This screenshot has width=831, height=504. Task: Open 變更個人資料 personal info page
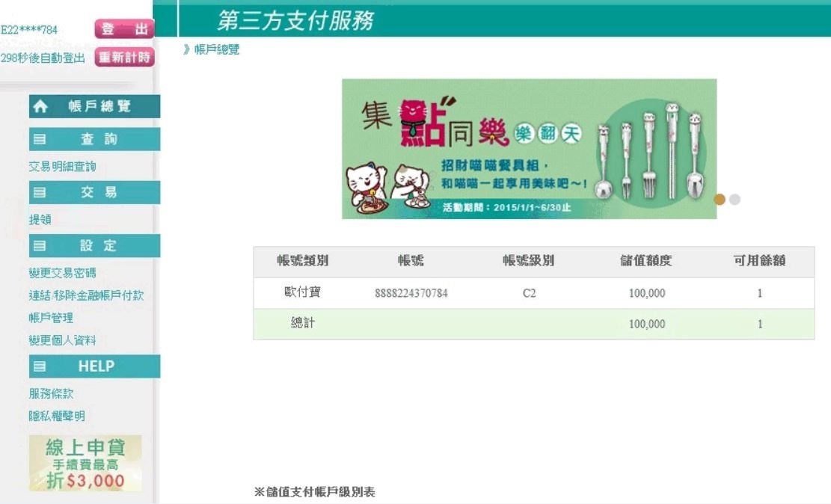pos(62,340)
